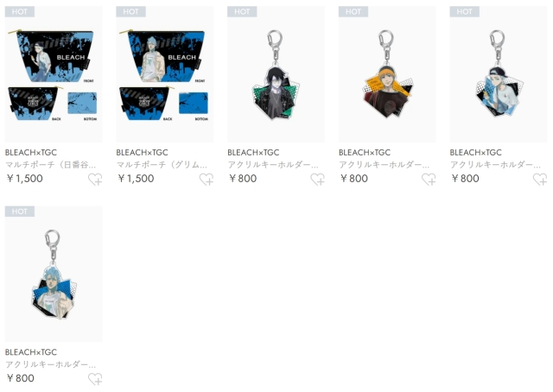Click ￥1,500 price of Grimmjow pouch

tap(136, 179)
